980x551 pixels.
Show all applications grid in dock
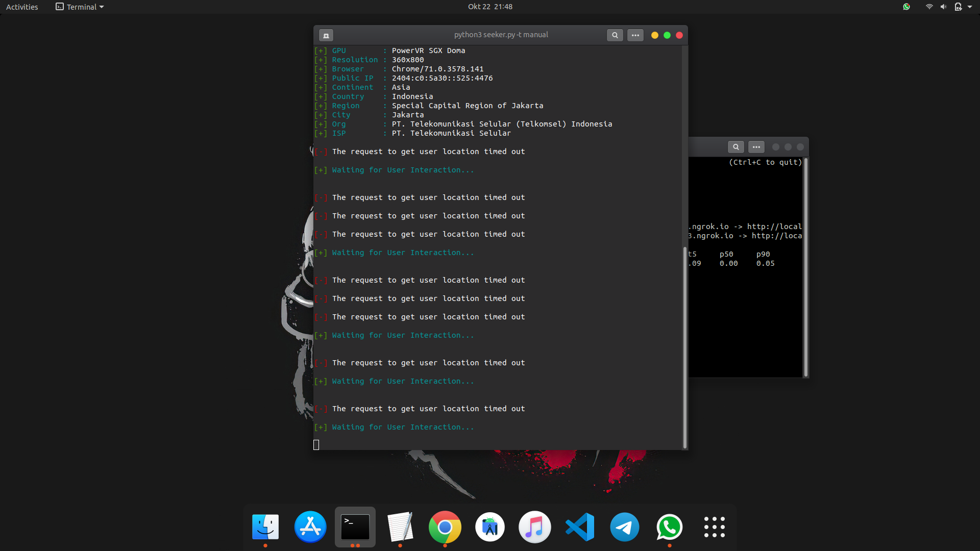point(715,527)
